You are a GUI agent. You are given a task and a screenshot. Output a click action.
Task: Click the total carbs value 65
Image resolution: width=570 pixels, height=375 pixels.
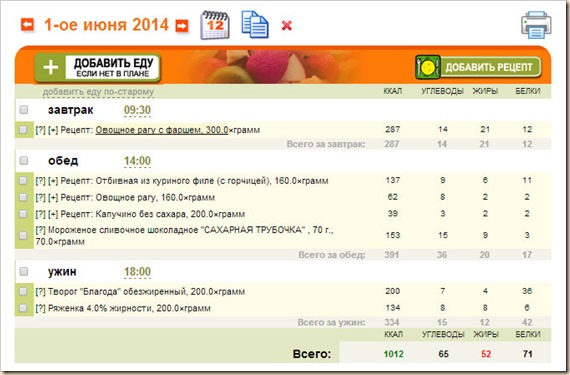443,354
